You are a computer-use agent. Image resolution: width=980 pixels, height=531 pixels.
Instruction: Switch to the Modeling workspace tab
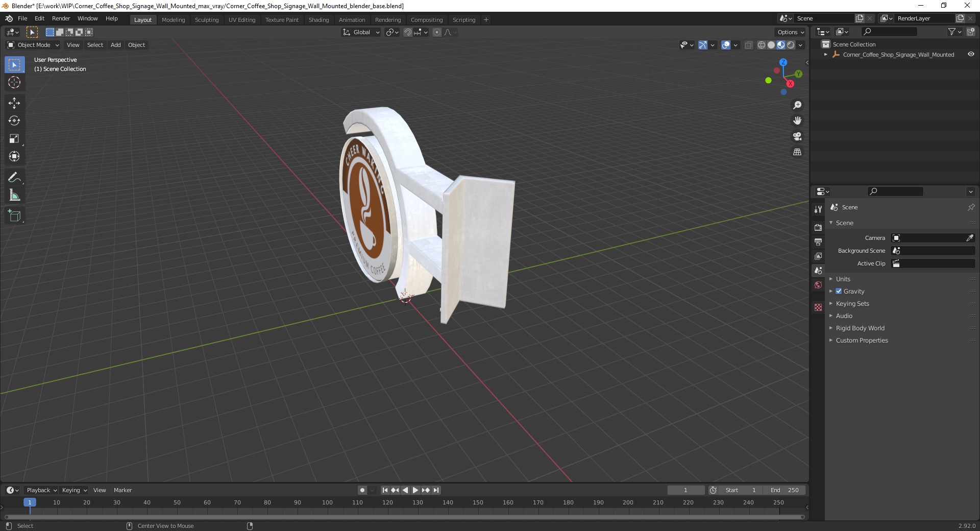(173, 20)
